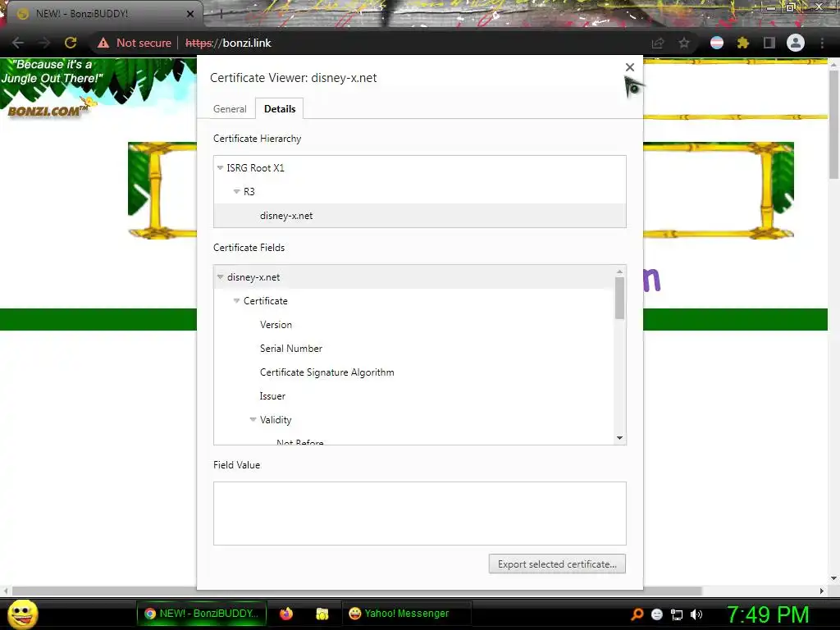Viewport: 840px width, 630px height.
Task: Toggle the browser side panel icon
Action: click(x=769, y=43)
